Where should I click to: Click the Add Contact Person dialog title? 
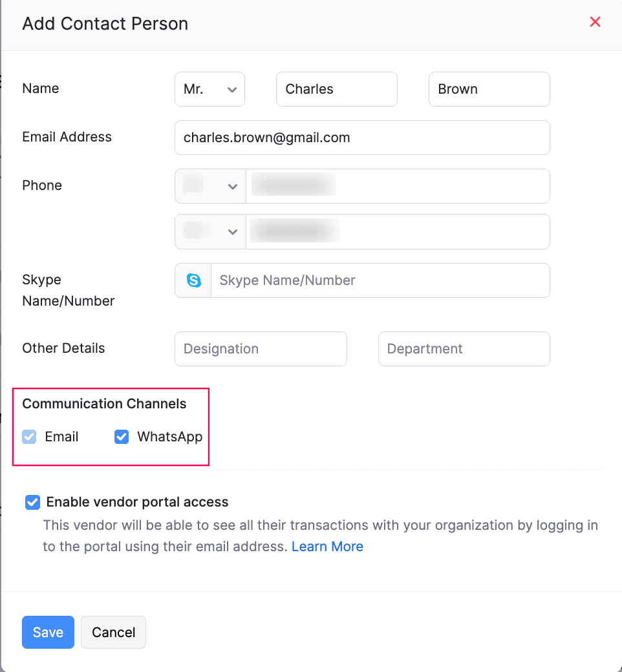[105, 23]
